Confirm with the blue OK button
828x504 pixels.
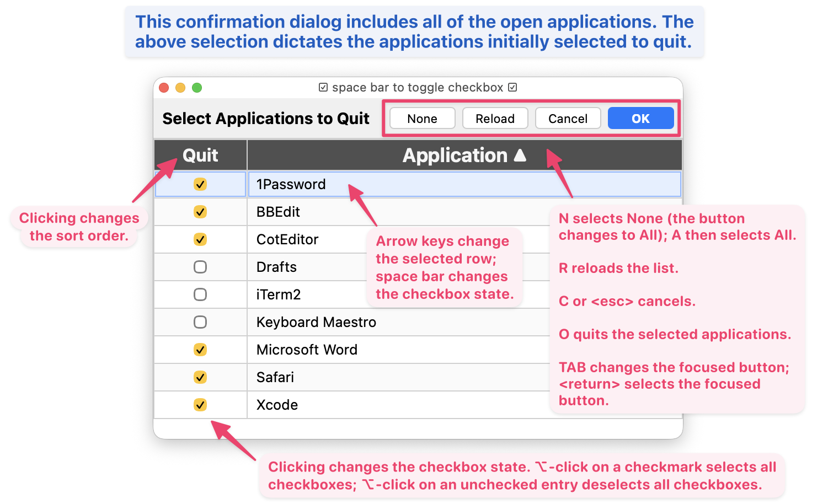640,118
